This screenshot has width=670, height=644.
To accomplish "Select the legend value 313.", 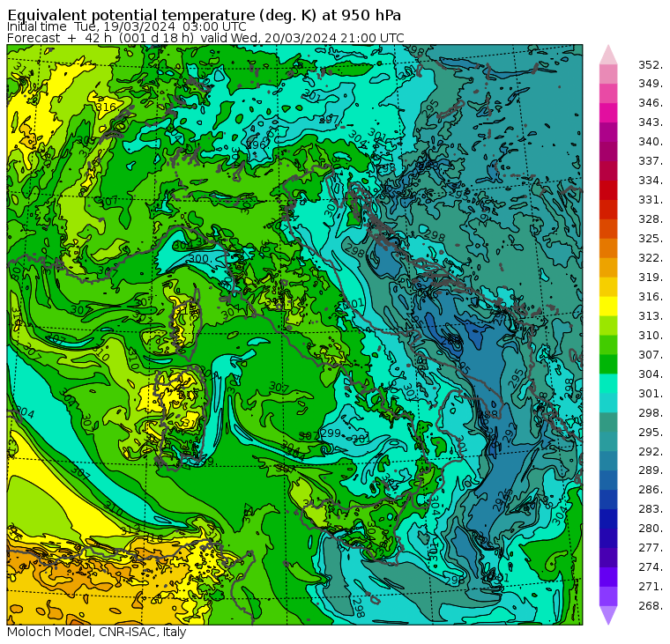I will 651,316.
